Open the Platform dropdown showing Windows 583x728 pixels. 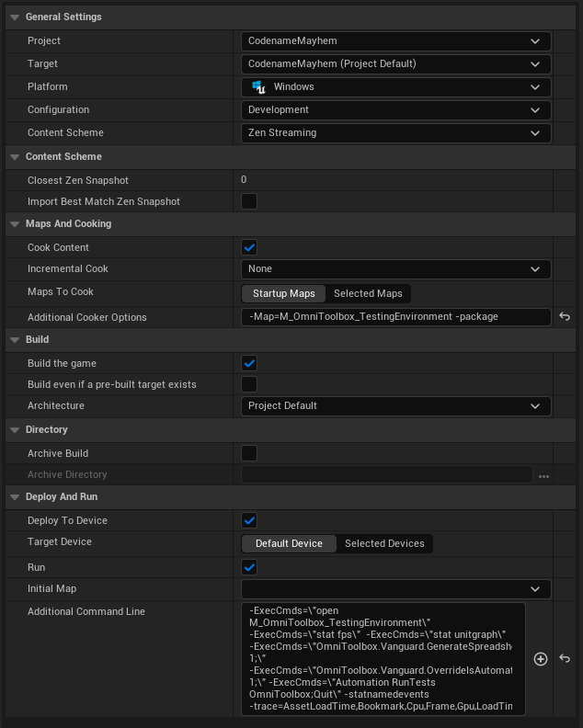(x=395, y=87)
